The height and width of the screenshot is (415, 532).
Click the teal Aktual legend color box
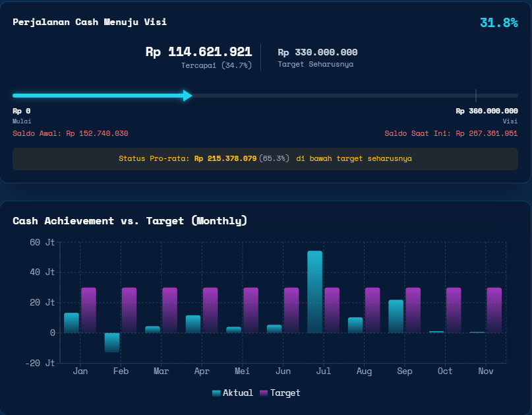217,393
